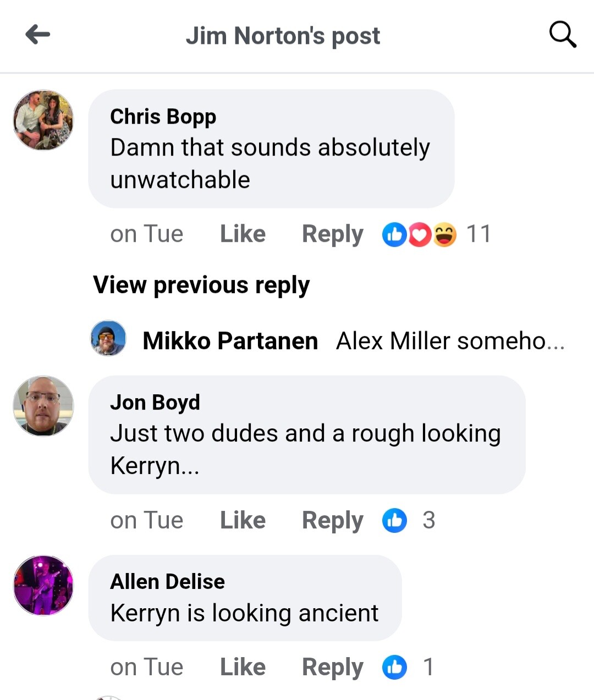View the thumbs-up reactions on Jon Boyd's comment
This screenshot has height=700, width=594.
409,520
